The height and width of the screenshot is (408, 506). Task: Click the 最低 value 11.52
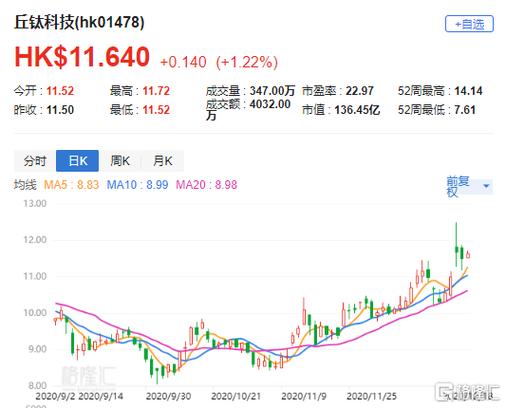click(156, 110)
